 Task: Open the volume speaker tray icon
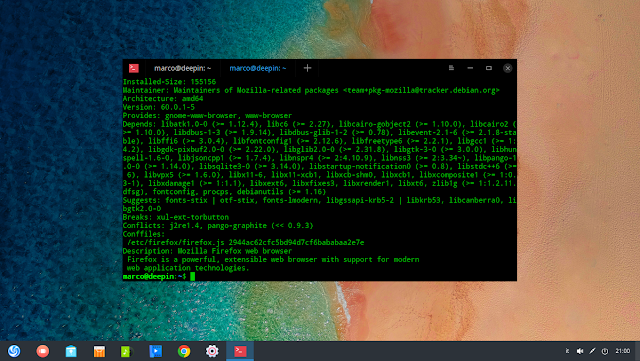[580, 351]
